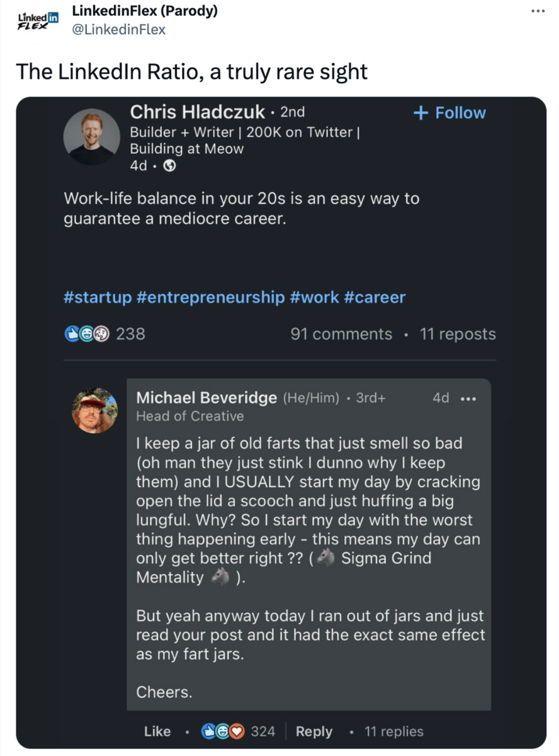Like Michael Beveridge's comment

(x=157, y=731)
